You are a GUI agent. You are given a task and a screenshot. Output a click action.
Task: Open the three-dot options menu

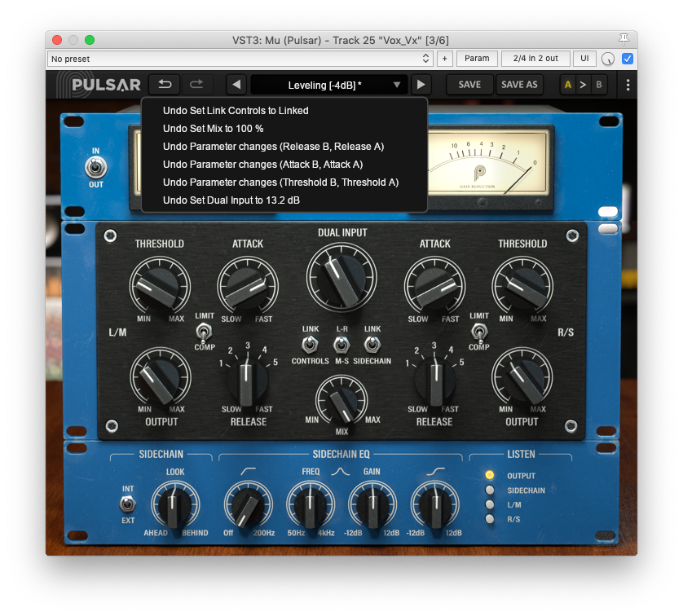(x=628, y=85)
